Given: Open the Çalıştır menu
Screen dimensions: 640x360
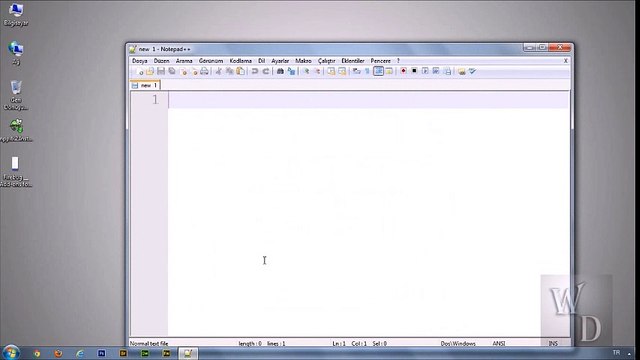Looking at the screenshot, I should point(327,61).
